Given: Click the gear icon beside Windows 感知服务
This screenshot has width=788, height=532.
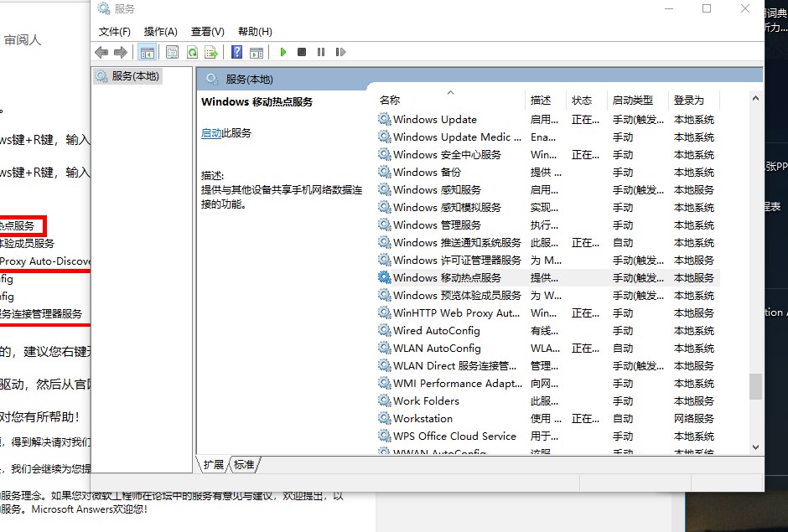Looking at the screenshot, I should coord(385,189).
